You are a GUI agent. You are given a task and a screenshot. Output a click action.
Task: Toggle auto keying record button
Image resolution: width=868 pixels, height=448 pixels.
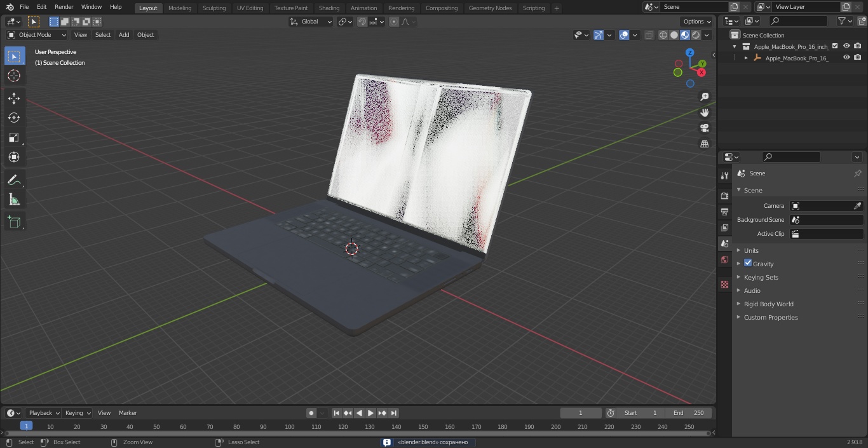pos(311,413)
